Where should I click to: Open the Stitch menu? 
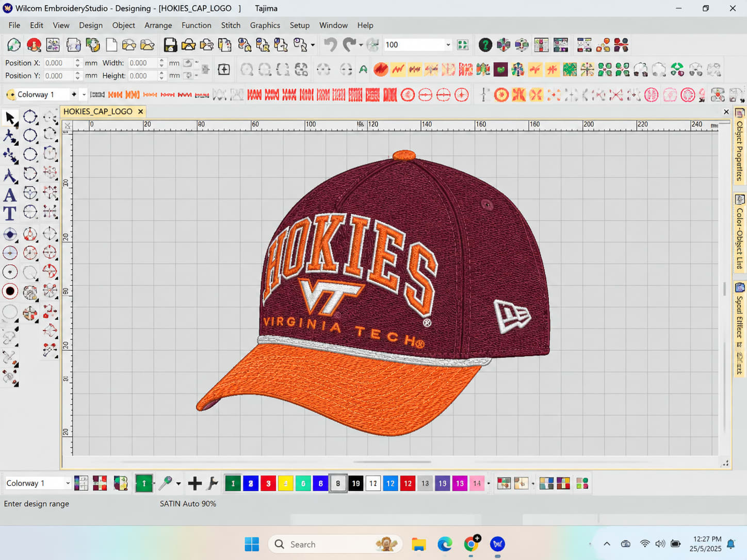tap(231, 25)
